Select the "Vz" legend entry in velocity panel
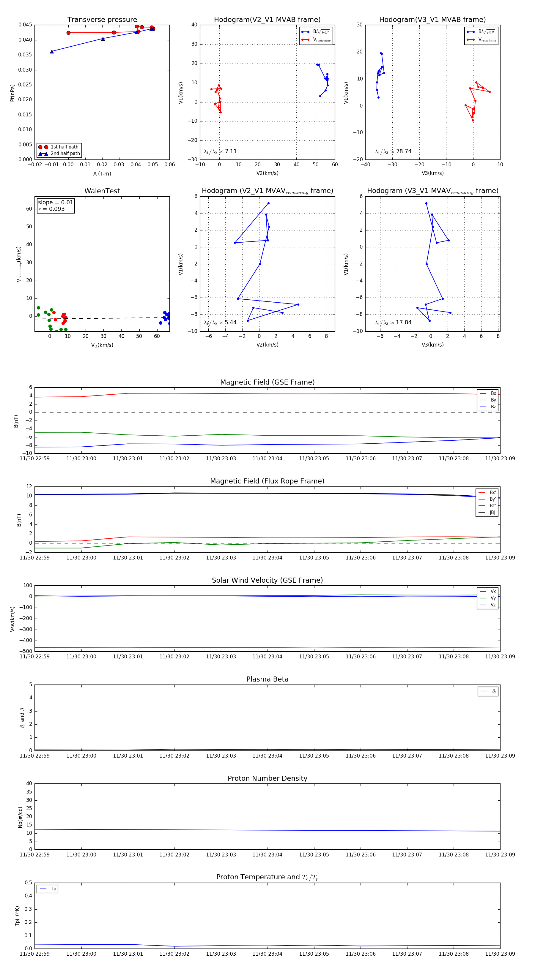 pyautogui.click(x=488, y=605)
